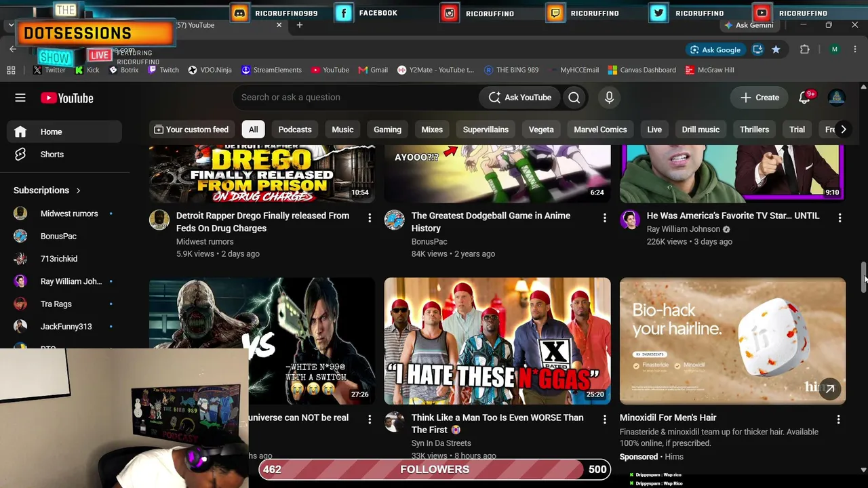The height and width of the screenshot is (488, 868).
Task: Open 713richkid subscription in sidebar
Action: point(64,259)
